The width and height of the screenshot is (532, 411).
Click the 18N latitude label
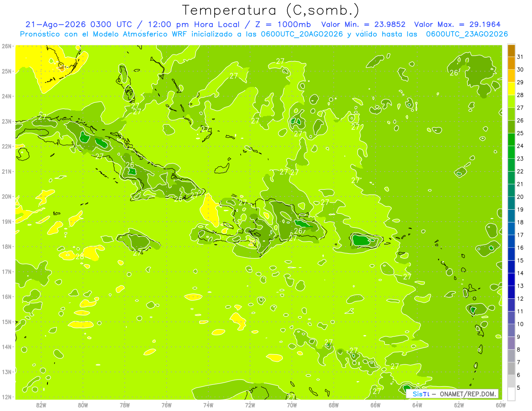tap(6, 247)
